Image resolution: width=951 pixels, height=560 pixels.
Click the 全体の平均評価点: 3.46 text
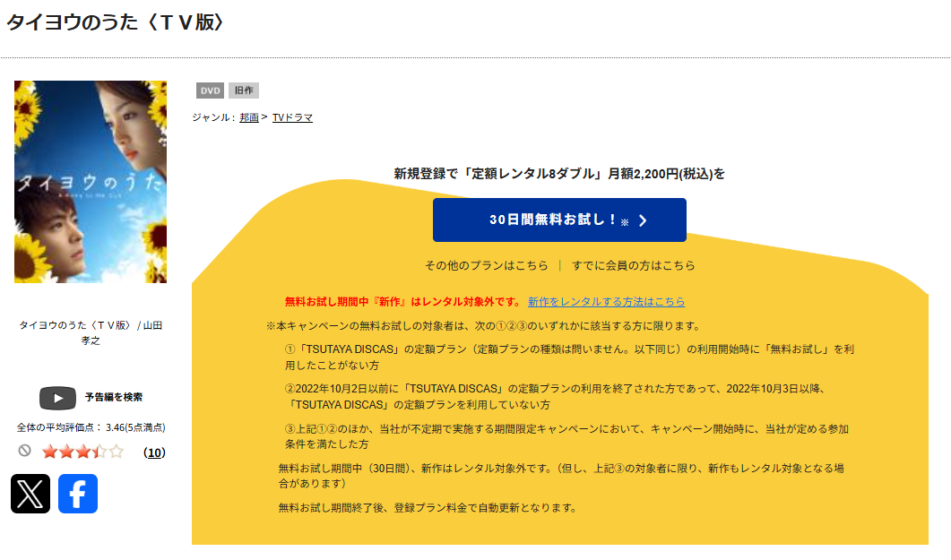(x=91, y=428)
